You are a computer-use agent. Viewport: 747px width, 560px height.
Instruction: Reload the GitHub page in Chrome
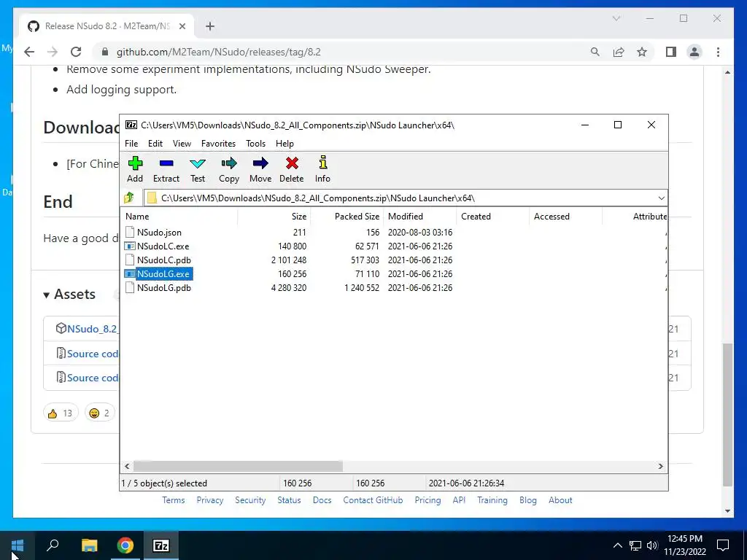[76, 52]
